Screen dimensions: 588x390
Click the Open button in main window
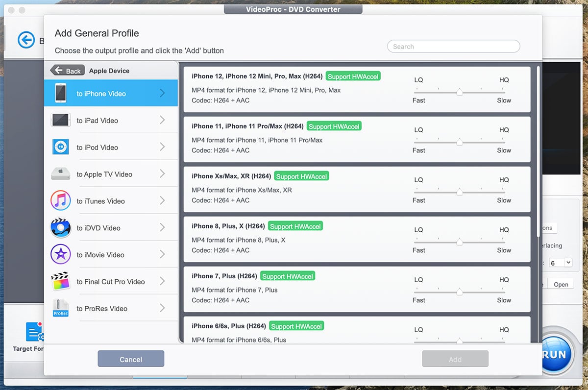click(561, 284)
